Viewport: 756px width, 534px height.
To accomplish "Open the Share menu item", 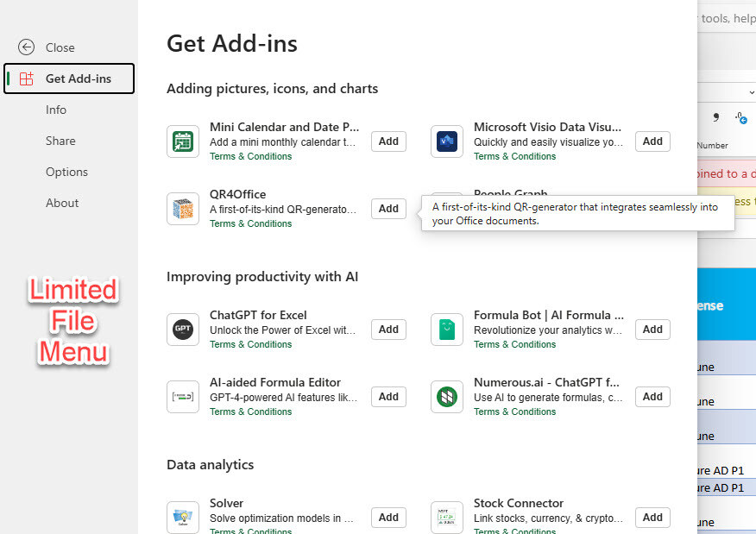I will tap(60, 141).
